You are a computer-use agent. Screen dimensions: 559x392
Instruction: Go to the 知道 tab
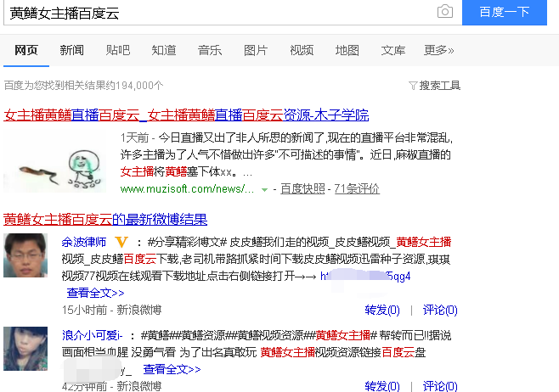(x=164, y=50)
